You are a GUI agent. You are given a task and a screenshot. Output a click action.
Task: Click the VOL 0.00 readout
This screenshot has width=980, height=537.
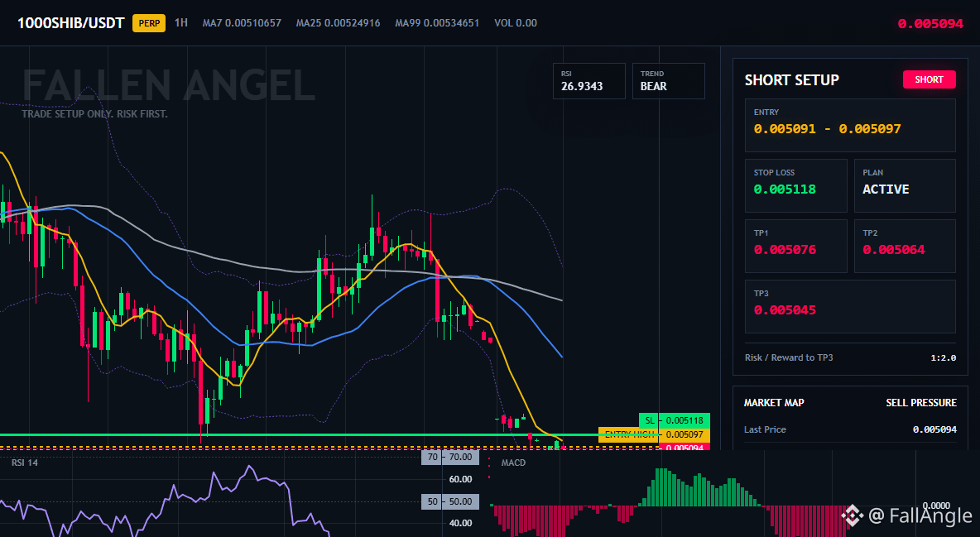click(x=516, y=23)
